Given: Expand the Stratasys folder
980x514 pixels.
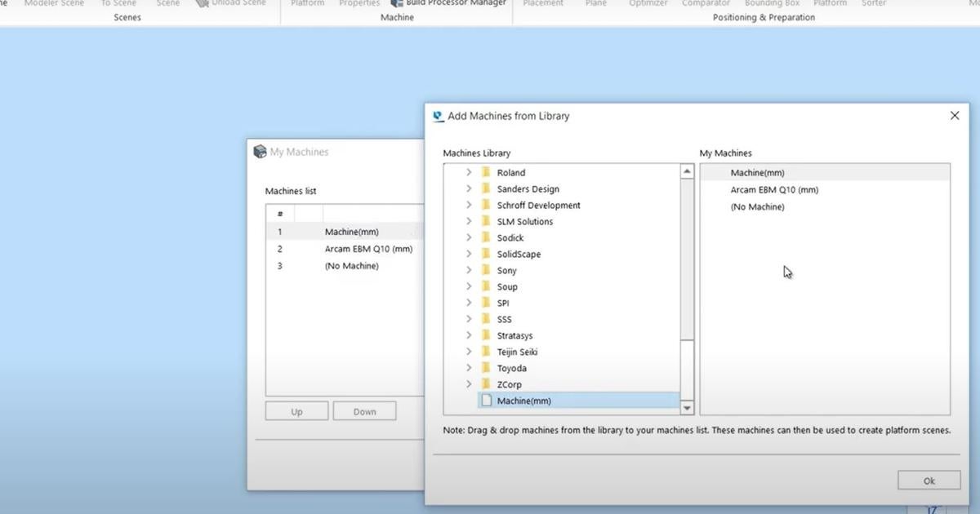Looking at the screenshot, I should tap(468, 335).
